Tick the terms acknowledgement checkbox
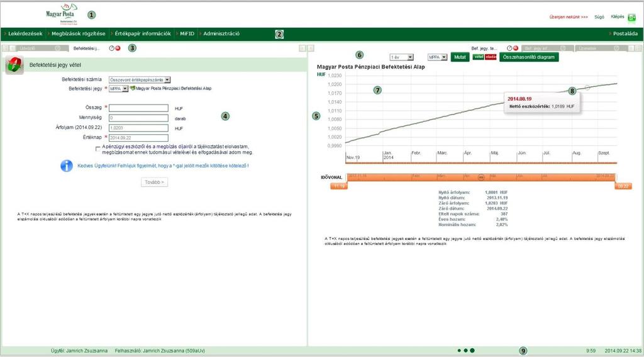Image resolution: width=644 pixels, height=357 pixels. (97, 149)
